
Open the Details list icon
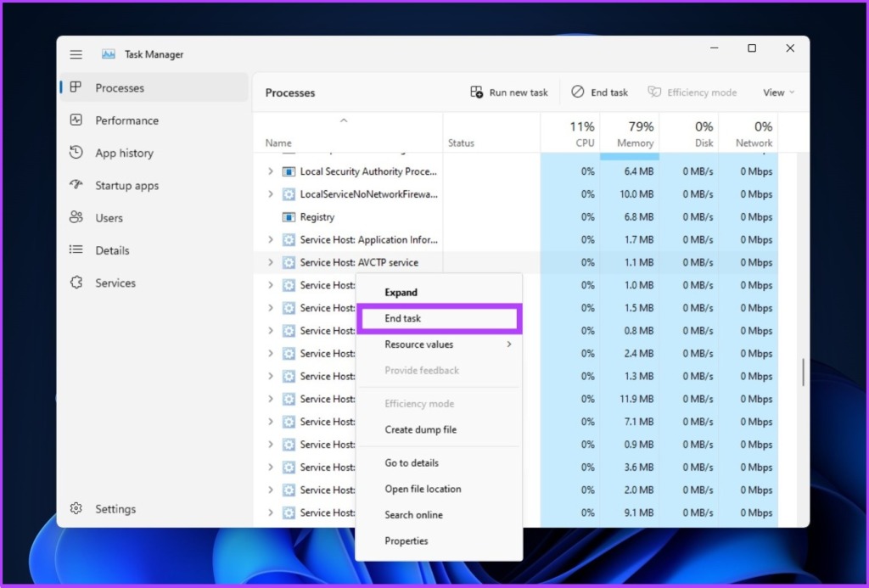tap(76, 250)
